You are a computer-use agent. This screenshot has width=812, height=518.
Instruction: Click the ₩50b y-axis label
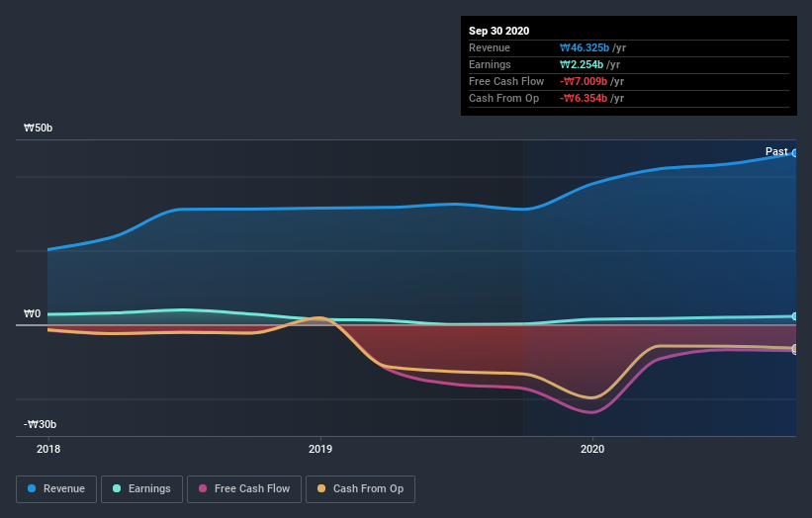[x=38, y=128]
